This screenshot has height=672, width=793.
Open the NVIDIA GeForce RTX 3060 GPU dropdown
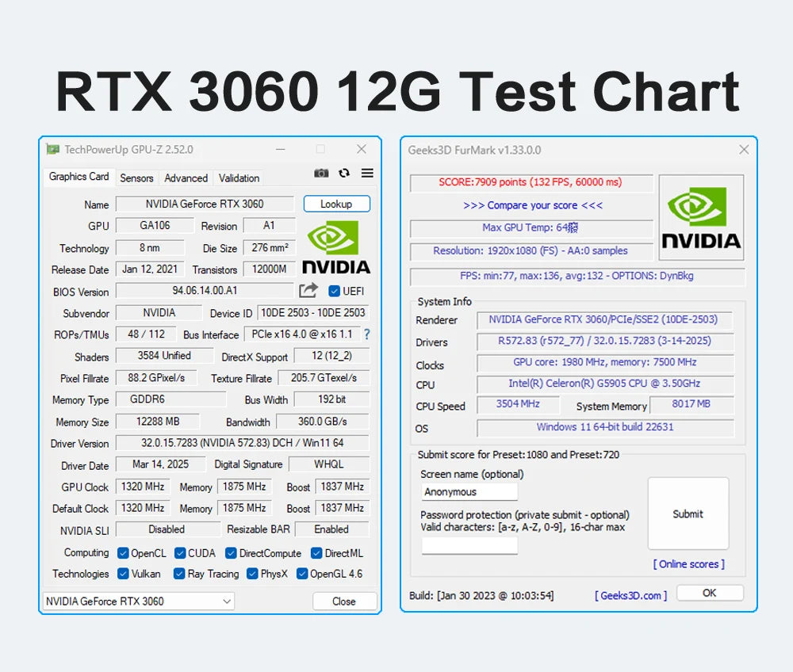(139, 601)
